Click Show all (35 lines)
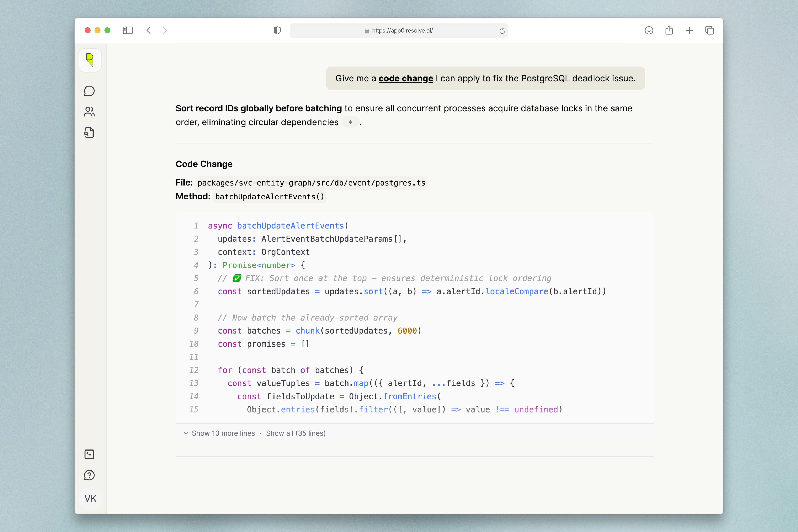Viewport: 798px width, 532px height. point(296,433)
